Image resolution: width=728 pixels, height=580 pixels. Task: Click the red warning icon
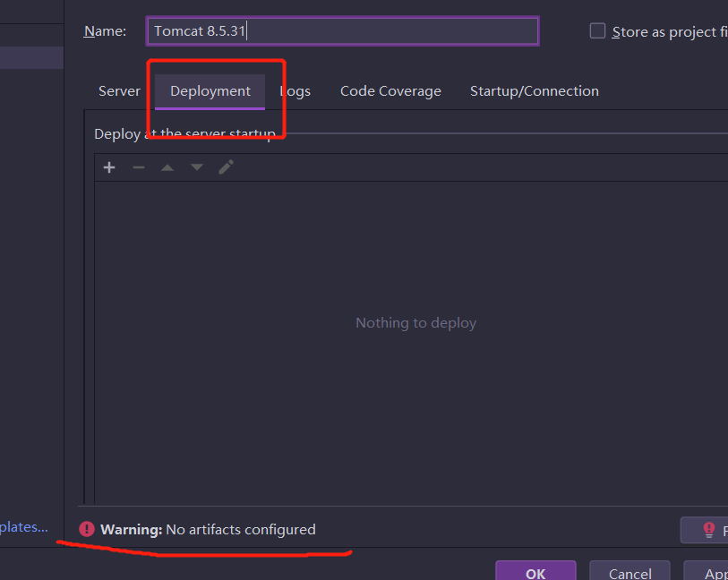tap(87, 529)
